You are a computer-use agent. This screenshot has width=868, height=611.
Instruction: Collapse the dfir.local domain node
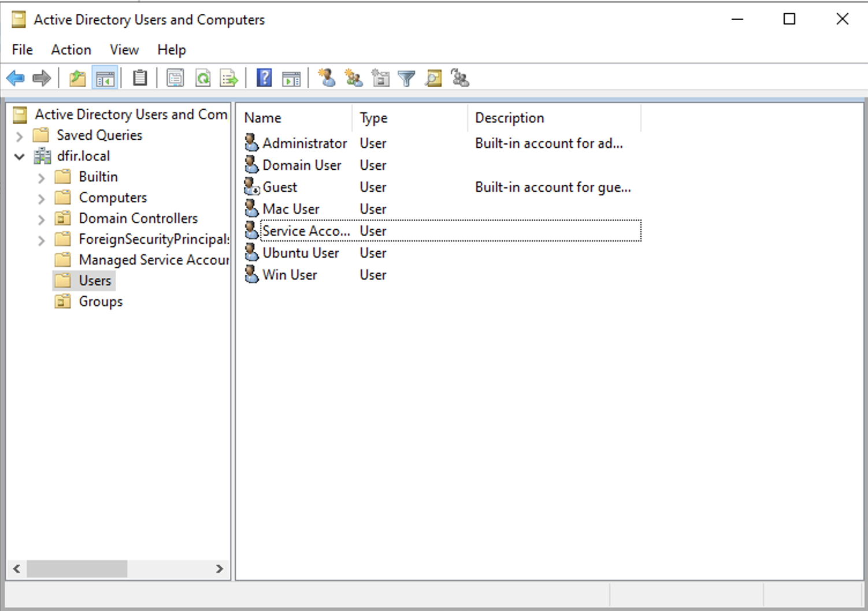coord(20,157)
